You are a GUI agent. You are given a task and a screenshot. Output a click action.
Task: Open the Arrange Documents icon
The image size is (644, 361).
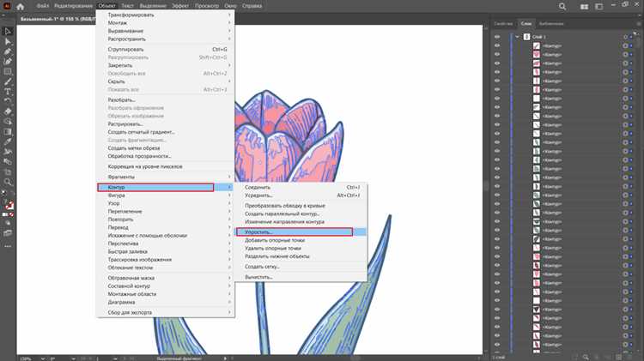pos(584,6)
